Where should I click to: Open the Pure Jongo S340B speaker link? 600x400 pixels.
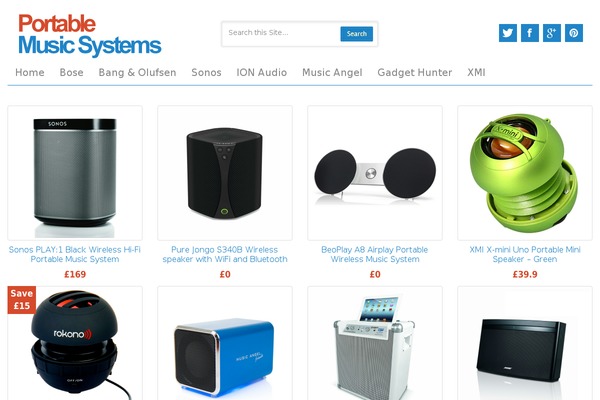[225, 254]
